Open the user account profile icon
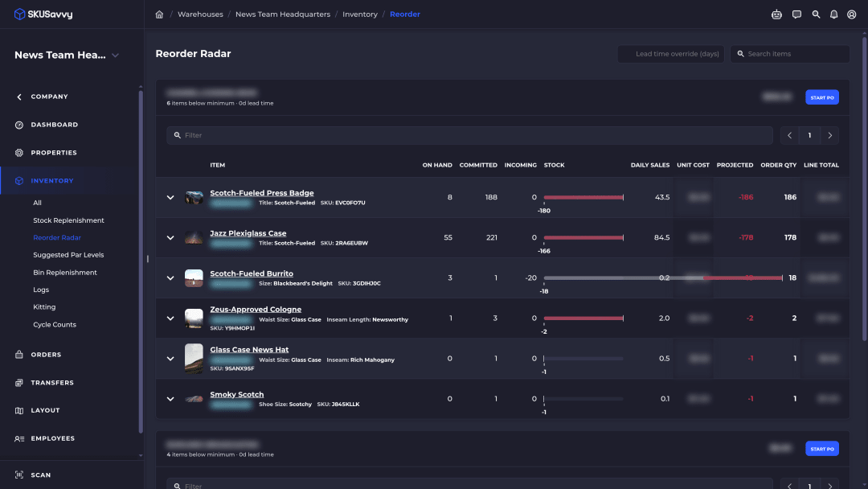This screenshot has height=489, width=868. pyautogui.click(x=851, y=14)
